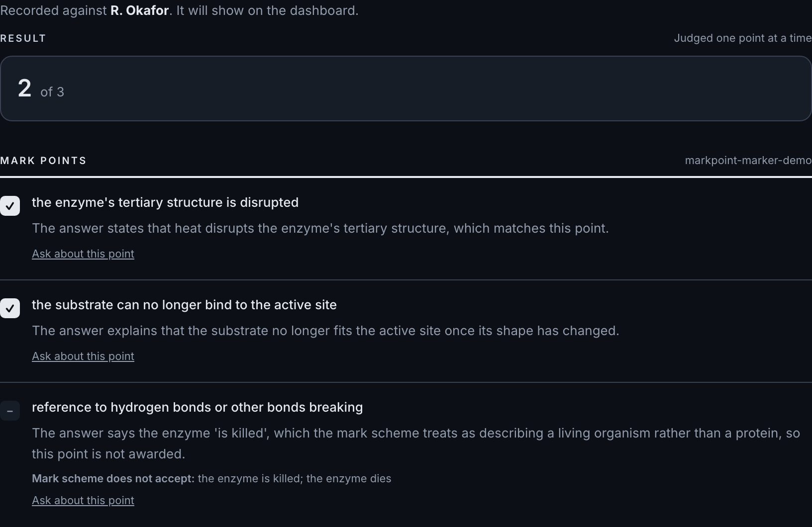Click the RESULT section heading
The width and height of the screenshot is (812, 527).
[x=23, y=38]
